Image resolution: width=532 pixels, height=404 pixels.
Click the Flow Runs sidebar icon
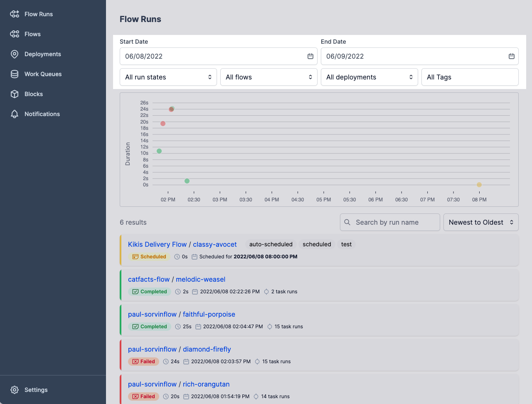[15, 14]
